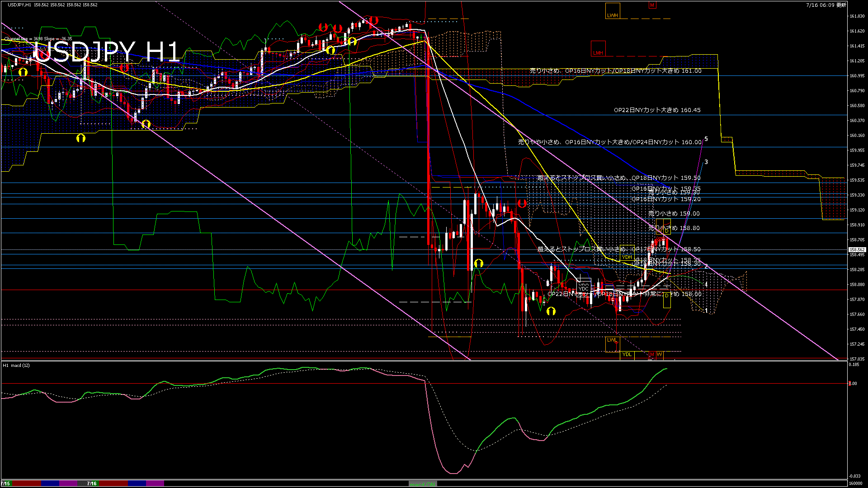Click the -0.833 MACD axis value
The width and height of the screenshot is (868, 488).
(x=854, y=476)
